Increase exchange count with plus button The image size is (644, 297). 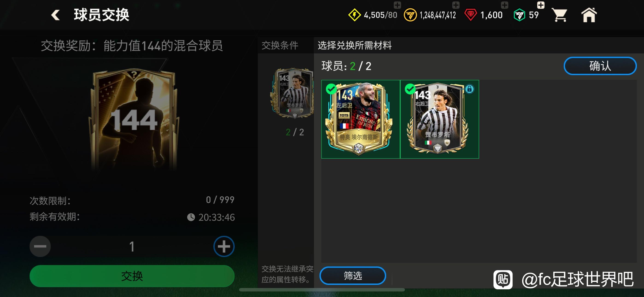[x=224, y=246]
